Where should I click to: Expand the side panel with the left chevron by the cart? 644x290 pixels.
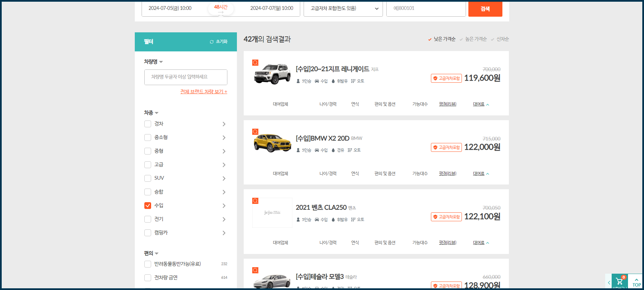point(609,282)
